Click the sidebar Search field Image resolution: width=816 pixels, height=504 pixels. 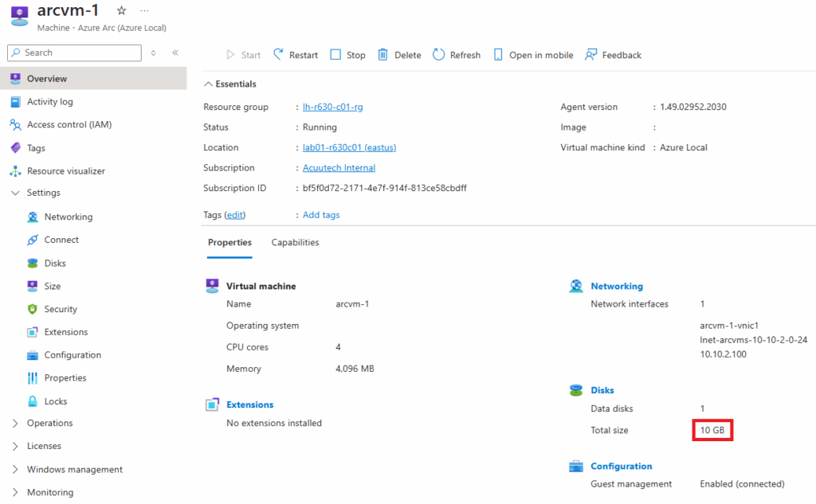74,53
